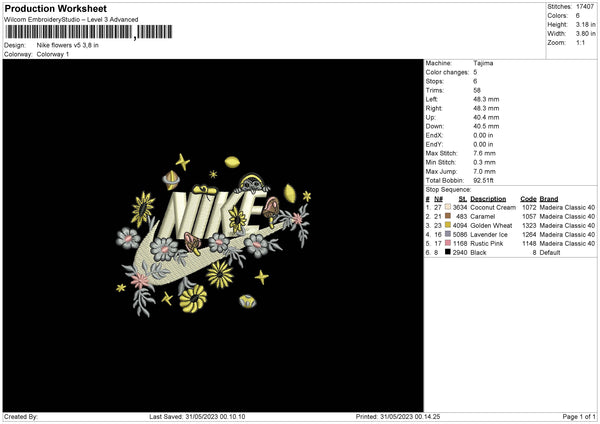Image resolution: width=600 pixels, height=424 pixels.
Task: Click 'Wilcom EmbroideryStudio – Level 3 Advanced' text
Action: click(71, 19)
